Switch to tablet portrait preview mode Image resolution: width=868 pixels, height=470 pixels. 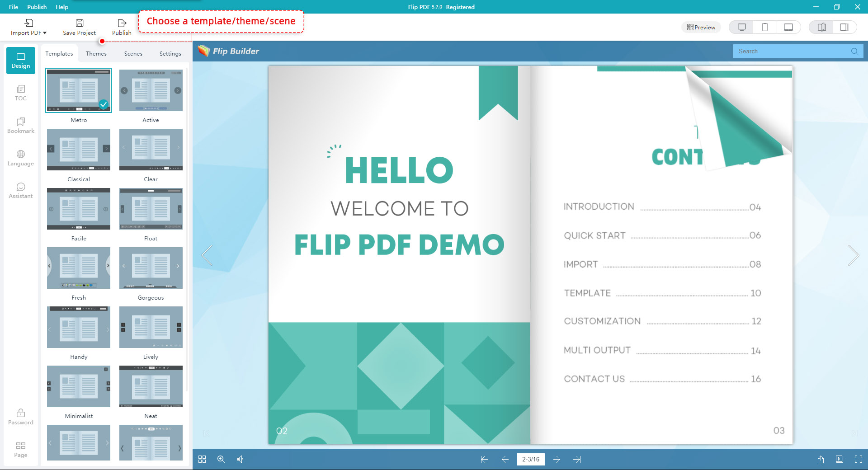click(x=764, y=27)
